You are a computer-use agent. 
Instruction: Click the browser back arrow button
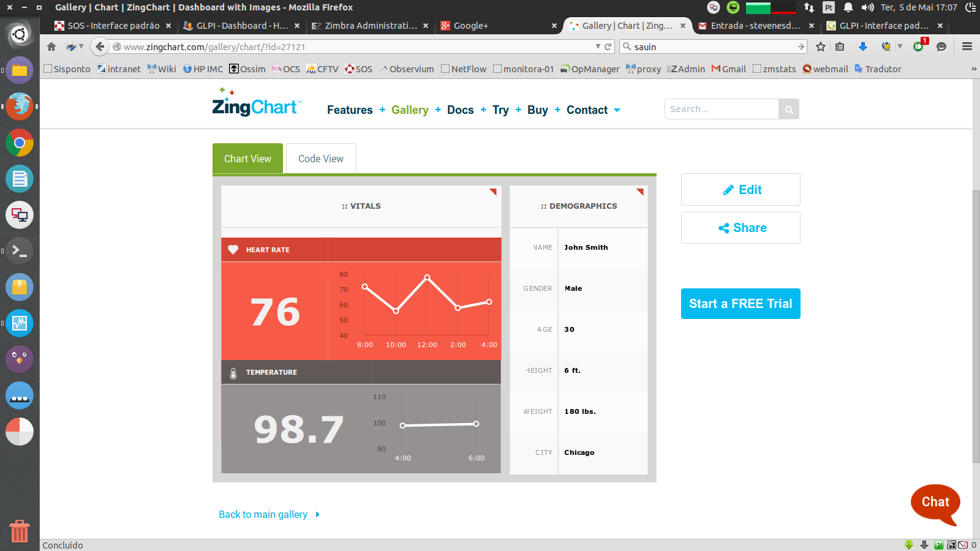point(100,47)
